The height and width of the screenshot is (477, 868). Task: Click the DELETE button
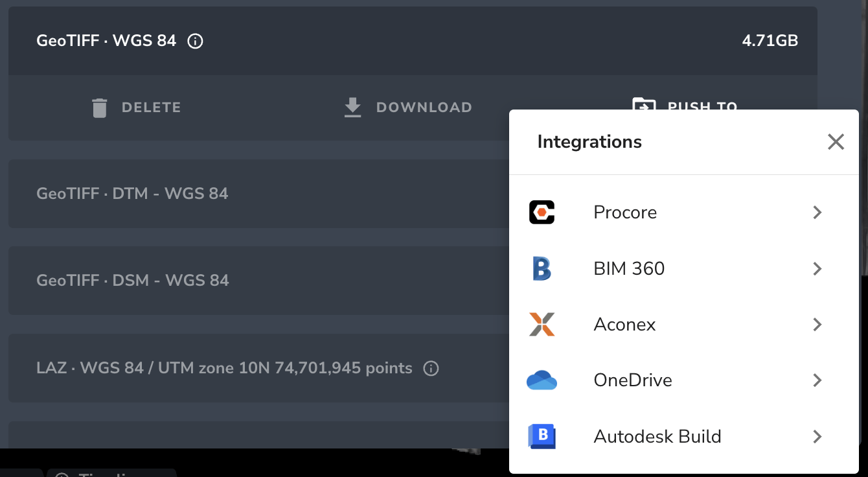[136, 107]
